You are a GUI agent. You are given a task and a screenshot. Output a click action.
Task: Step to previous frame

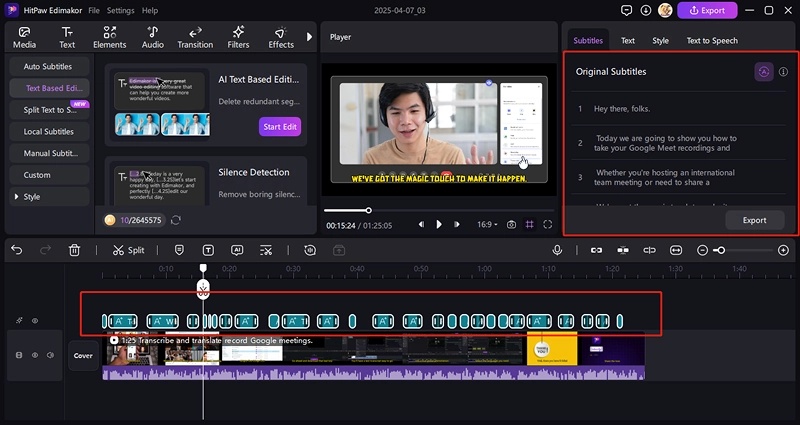[x=421, y=224]
